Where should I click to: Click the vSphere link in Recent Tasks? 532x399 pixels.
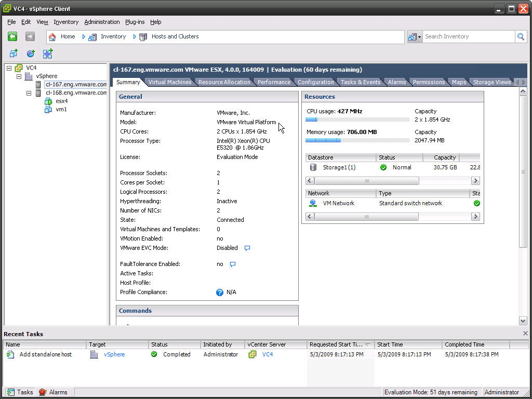click(114, 354)
